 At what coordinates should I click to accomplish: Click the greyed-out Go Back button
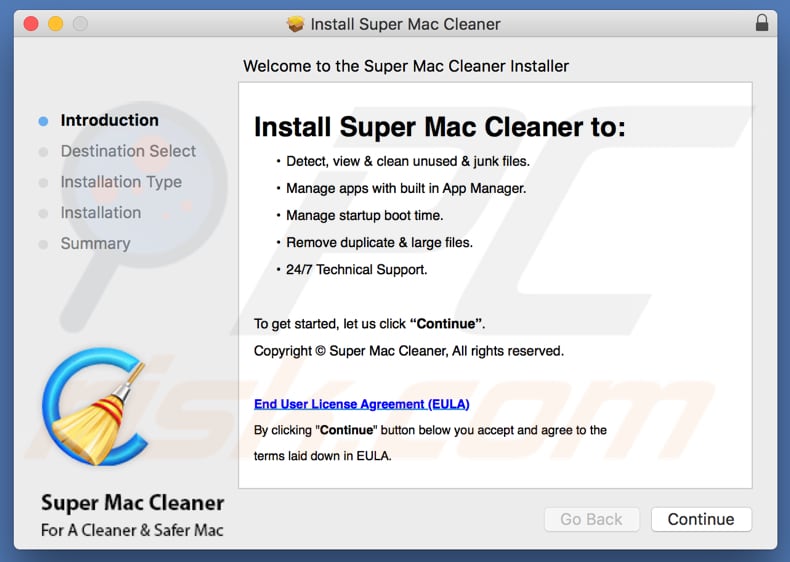(591, 519)
